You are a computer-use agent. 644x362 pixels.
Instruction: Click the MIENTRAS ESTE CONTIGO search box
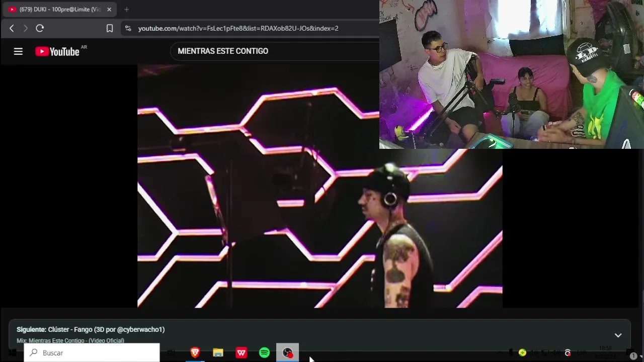pyautogui.click(x=274, y=51)
